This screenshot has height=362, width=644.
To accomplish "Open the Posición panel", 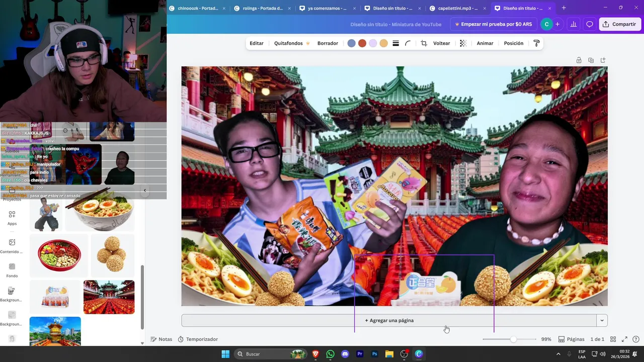I will click(514, 43).
